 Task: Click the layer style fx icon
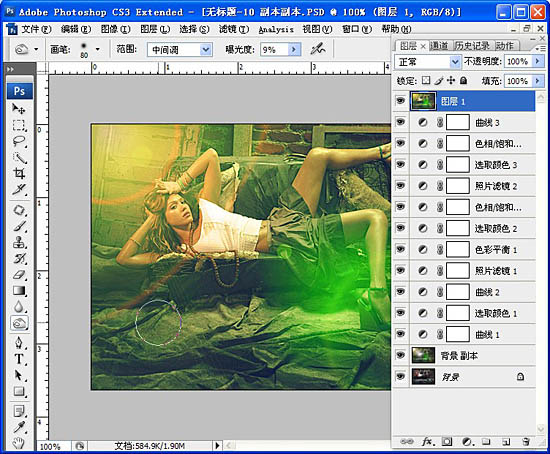pos(427,442)
